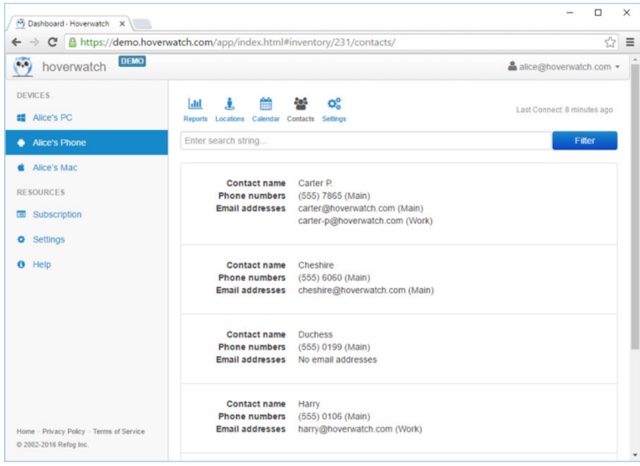Click phone number '(555) 6060 (Main)'
The image size is (640, 466).
(x=334, y=278)
